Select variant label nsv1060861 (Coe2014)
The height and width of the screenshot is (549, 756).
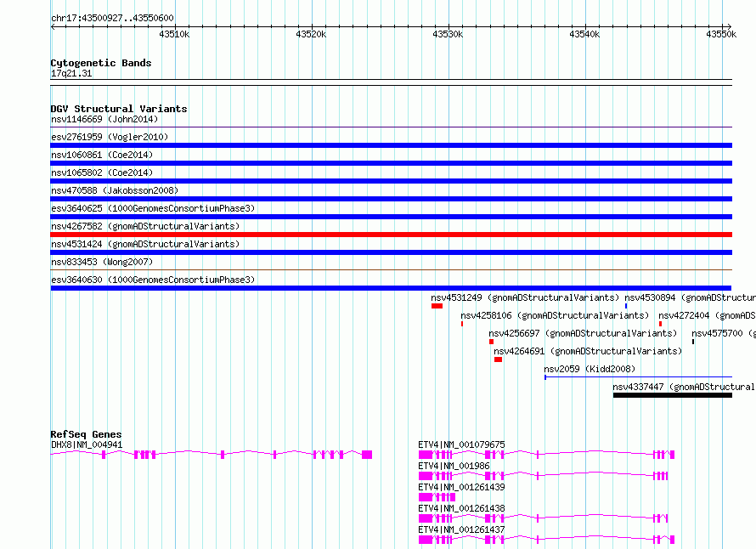click(102, 155)
